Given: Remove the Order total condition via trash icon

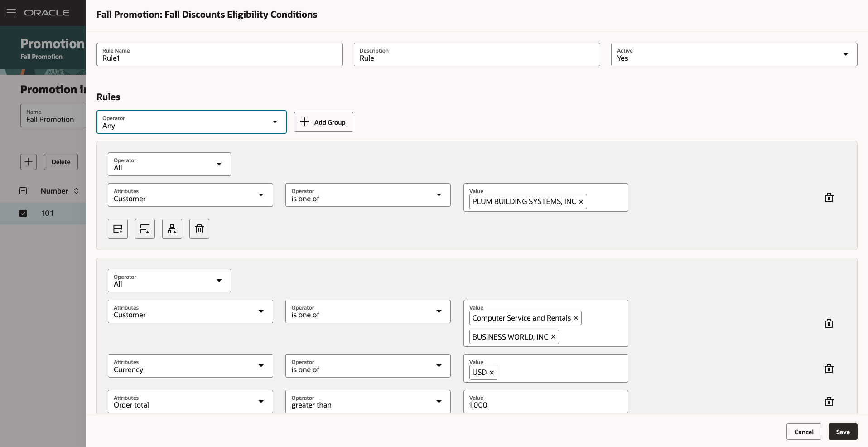Looking at the screenshot, I should click(829, 402).
